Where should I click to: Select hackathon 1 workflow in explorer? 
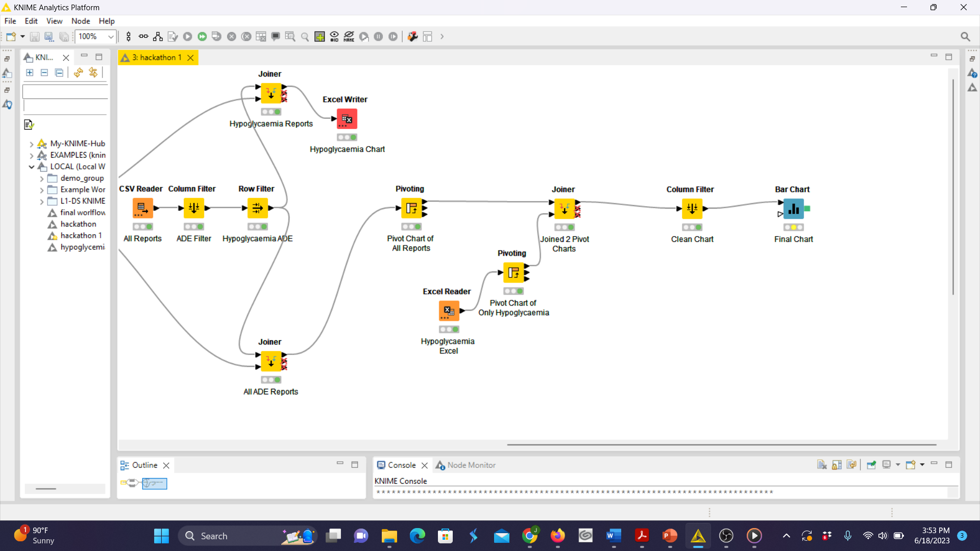(81, 236)
